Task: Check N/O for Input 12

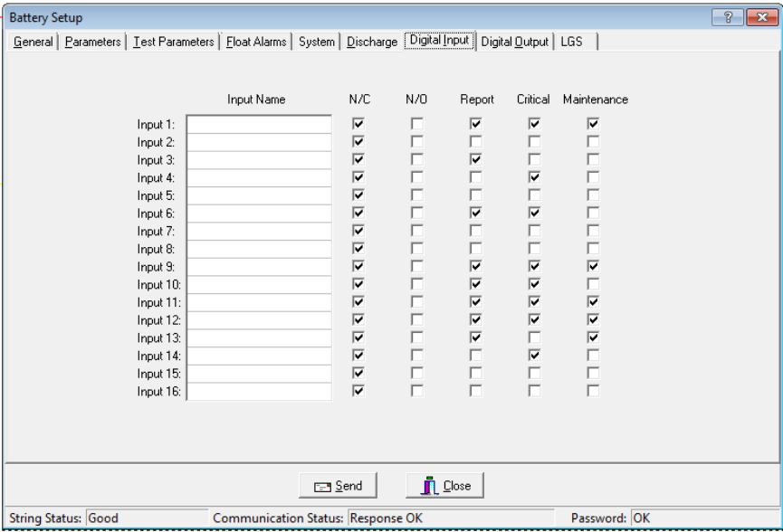Action: pyautogui.click(x=417, y=320)
